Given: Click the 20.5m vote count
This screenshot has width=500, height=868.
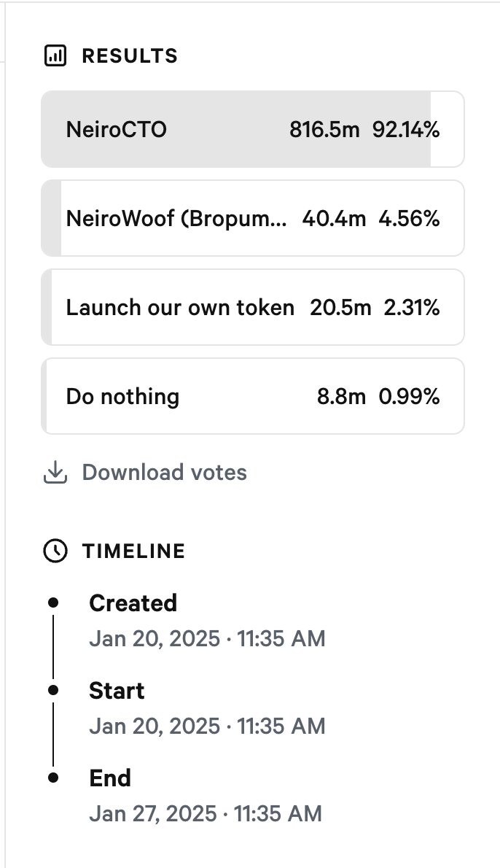Looking at the screenshot, I should pos(340,308).
